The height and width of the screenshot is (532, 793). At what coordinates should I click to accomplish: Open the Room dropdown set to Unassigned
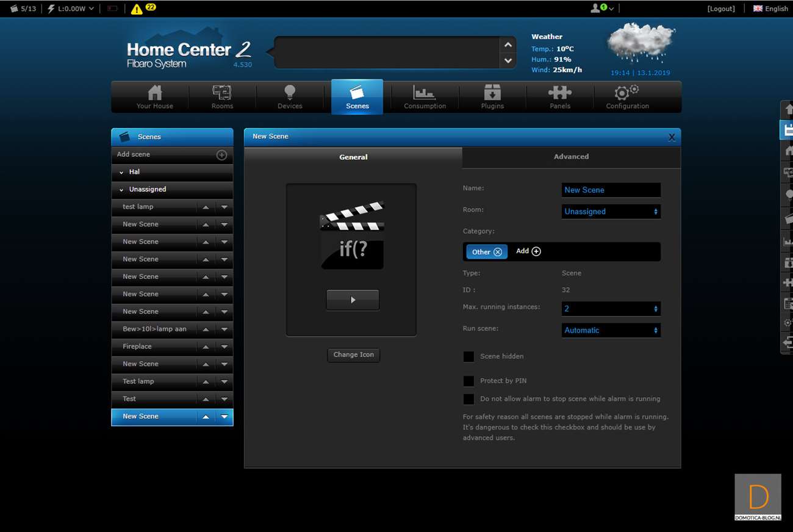click(611, 212)
